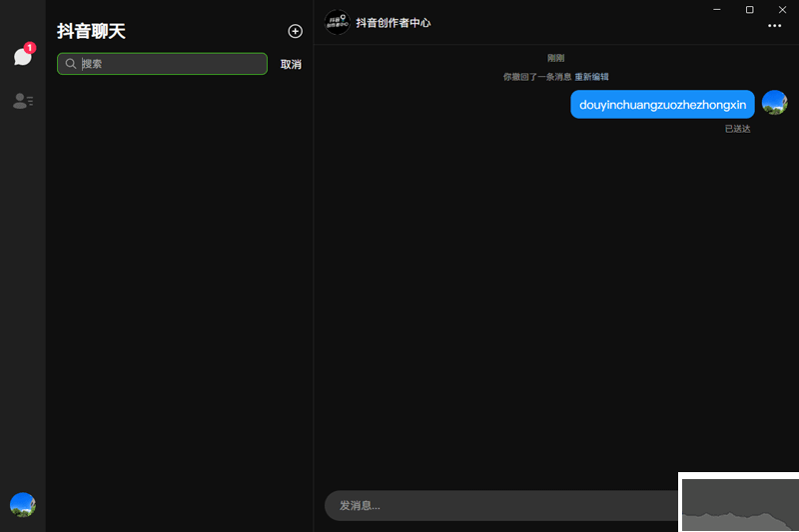The image size is (799, 532).
Task: Start a new chat with plus icon
Action: (x=295, y=32)
